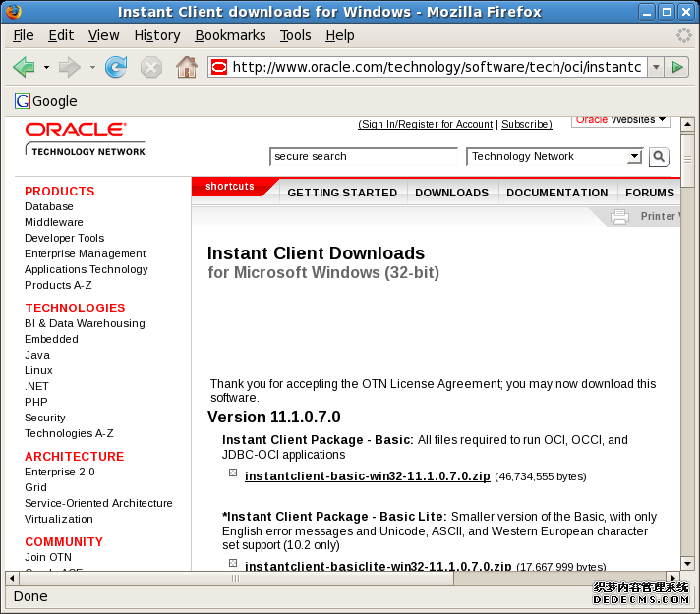Screen dimensions: 700x614
Task: Reload the page with the refresh icon
Action: [x=116, y=67]
